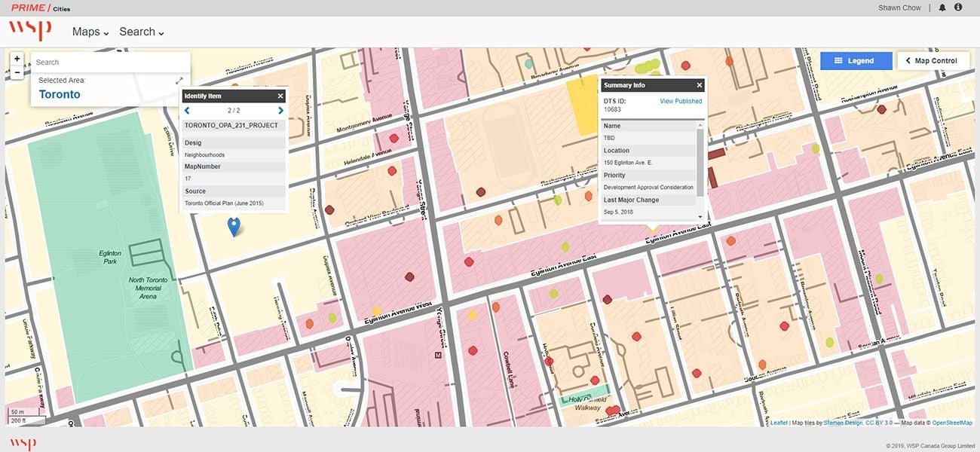Open the CC BY 3.0 license link
The width and height of the screenshot is (980, 452).
879,423
